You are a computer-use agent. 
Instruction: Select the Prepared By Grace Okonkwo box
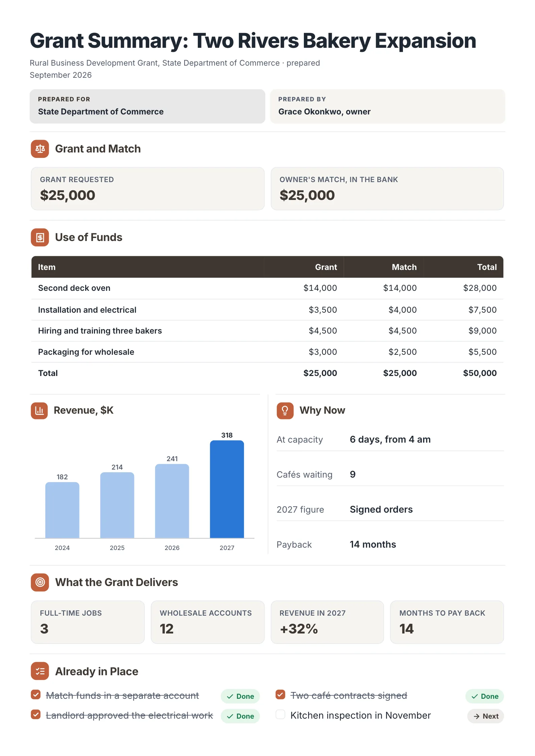[x=387, y=106]
